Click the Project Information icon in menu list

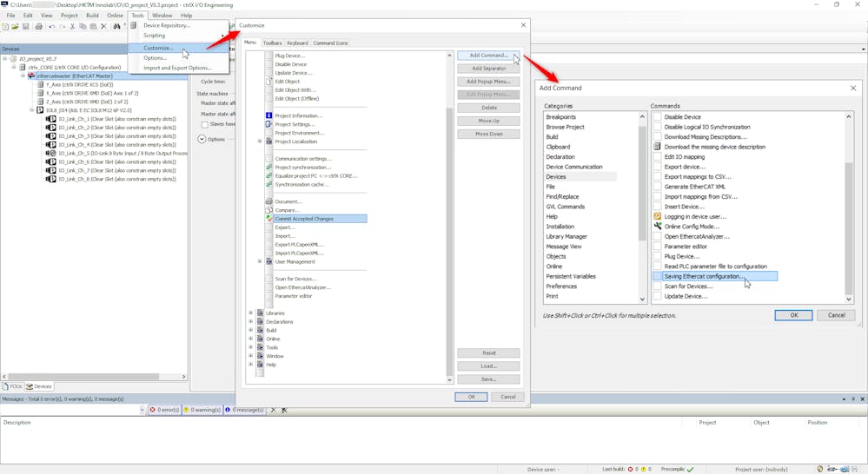click(268, 115)
